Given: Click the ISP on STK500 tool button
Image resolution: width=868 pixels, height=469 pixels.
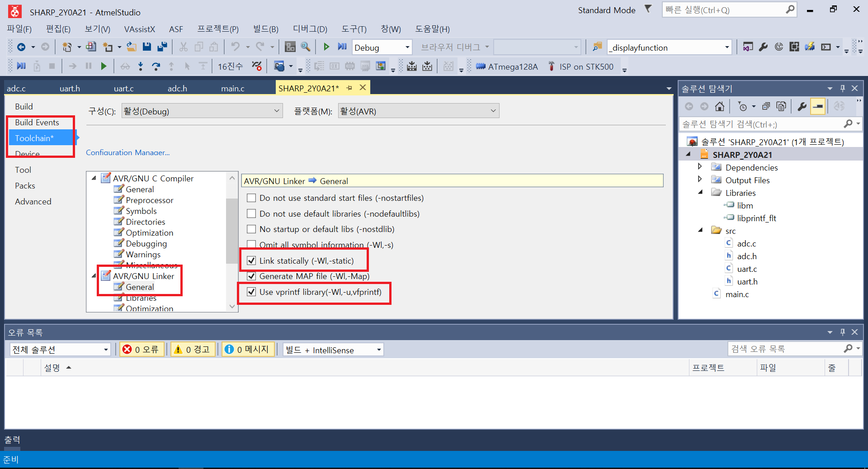Looking at the screenshot, I should click(581, 66).
